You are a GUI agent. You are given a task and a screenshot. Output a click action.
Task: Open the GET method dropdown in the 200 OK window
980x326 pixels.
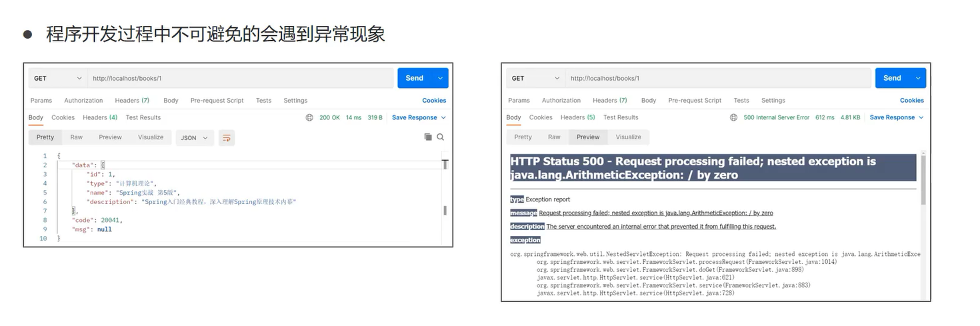coord(58,78)
